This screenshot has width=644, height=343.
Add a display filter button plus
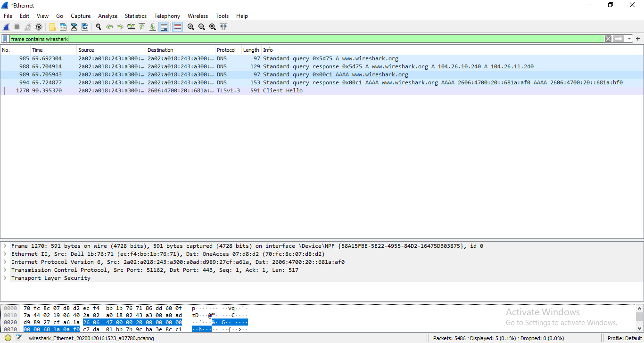coord(638,39)
